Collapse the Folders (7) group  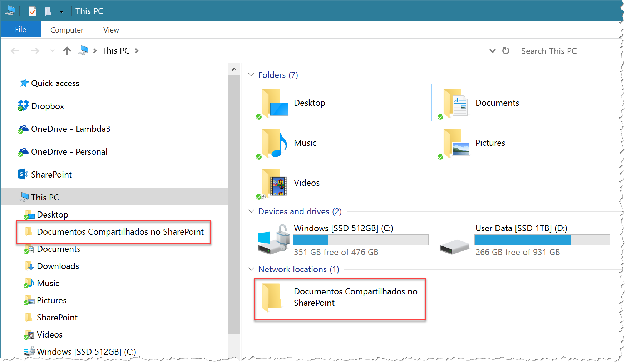coord(251,75)
